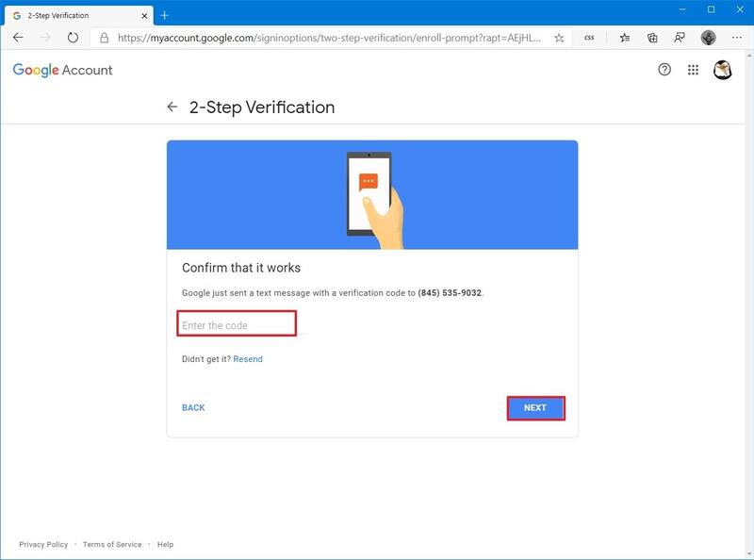Screen dimensions: 754x560
Task: Open Google Account help question mark
Action: 664,71
